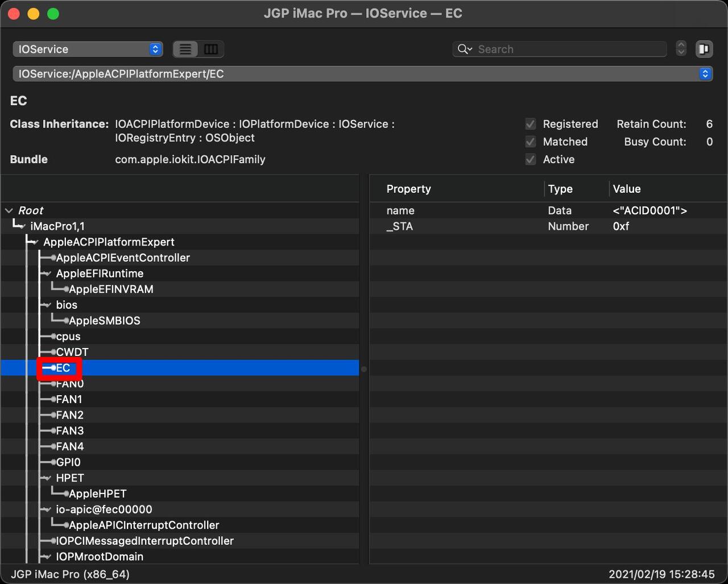Switch to column browser view

click(x=211, y=49)
